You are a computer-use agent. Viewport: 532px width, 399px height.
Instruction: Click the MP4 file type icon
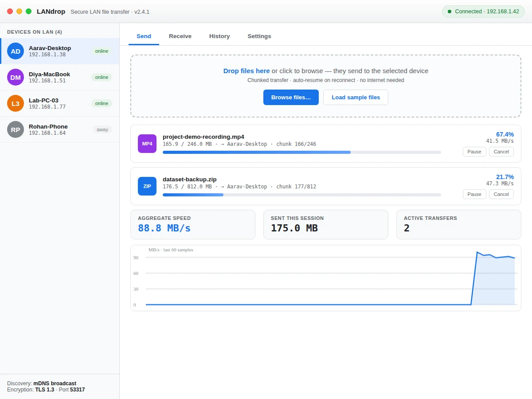[147, 144]
